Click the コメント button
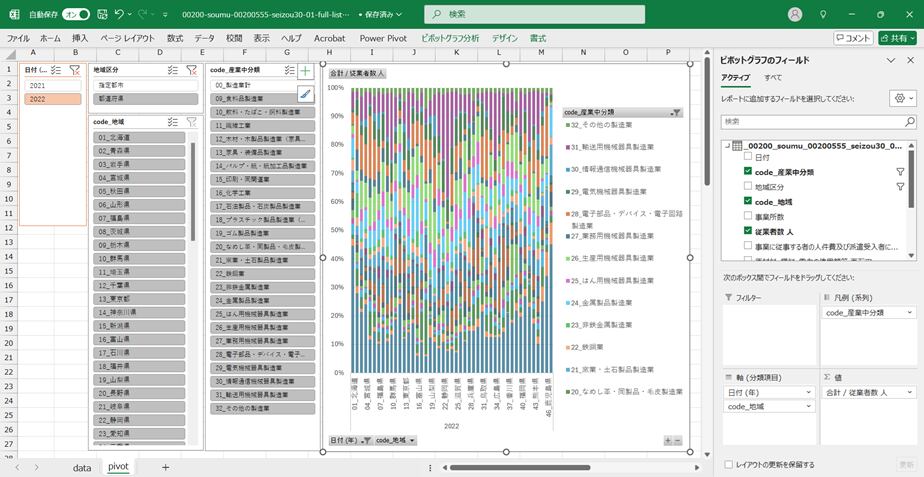Image resolution: width=924 pixels, height=477 pixels. (853, 38)
